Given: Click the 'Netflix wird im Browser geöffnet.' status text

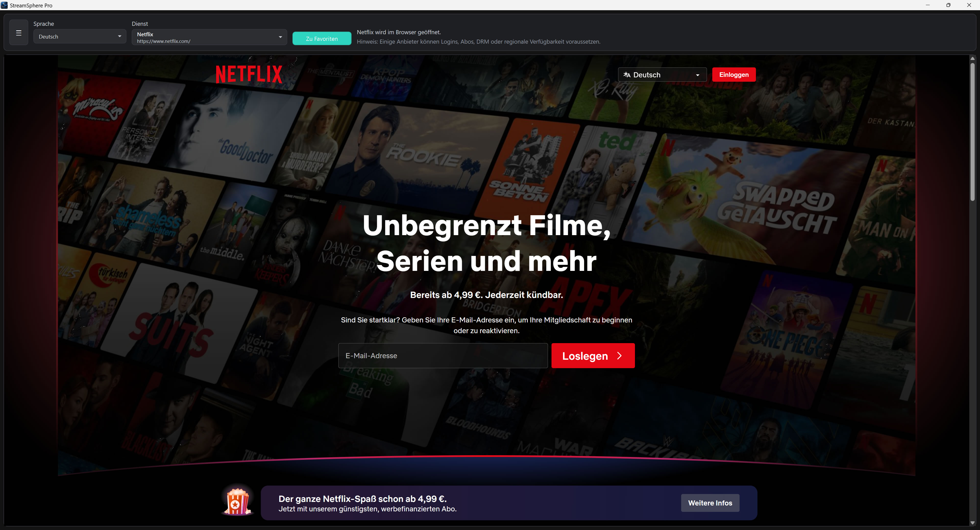Looking at the screenshot, I should (x=399, y=32).
